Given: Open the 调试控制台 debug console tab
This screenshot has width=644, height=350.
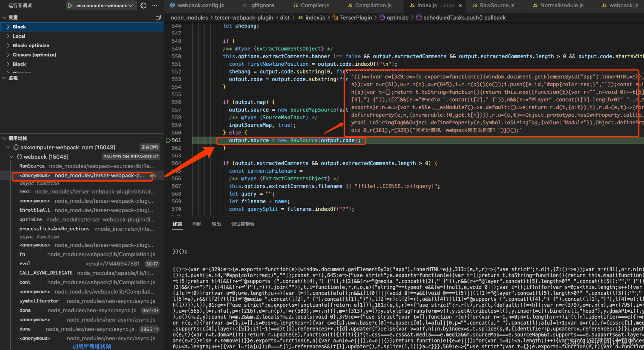Looking at the screenshot, I should 243,224.
